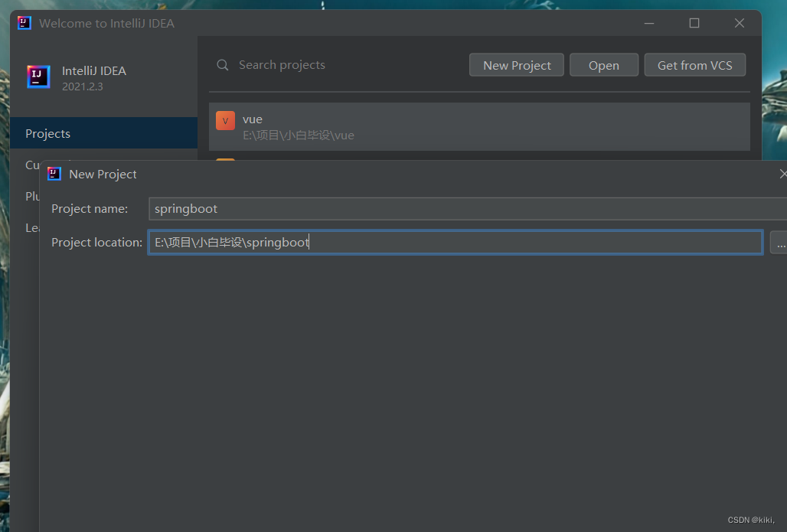The width and height of the screenshot is (787, 532).
Task: Click the Welcome window title bar icon
Action: [x=24, y=23]
